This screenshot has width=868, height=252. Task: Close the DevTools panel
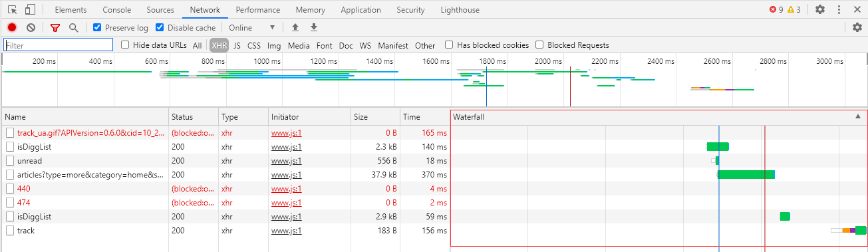click(x=857, y=10)
